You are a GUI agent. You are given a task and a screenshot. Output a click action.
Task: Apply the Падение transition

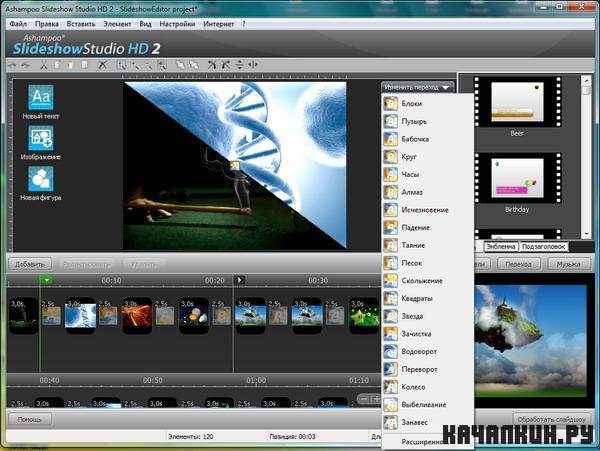click(x=428, y=228)
